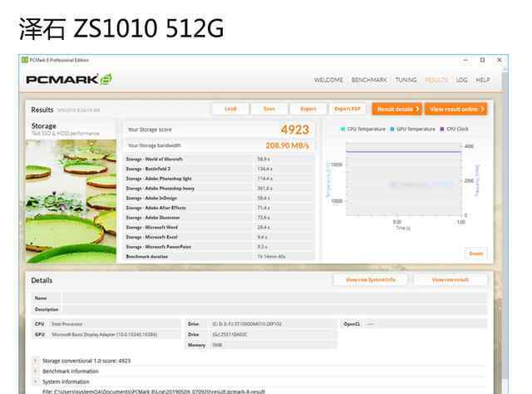
Task: Click the temperature chart area
Action: (404, 180)
